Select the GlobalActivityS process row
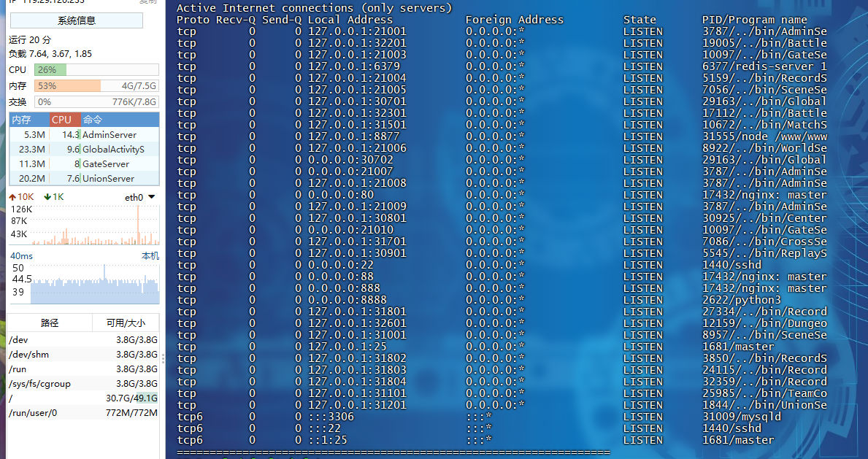Screen dimensions: 868x459 (x=84, y=149)
